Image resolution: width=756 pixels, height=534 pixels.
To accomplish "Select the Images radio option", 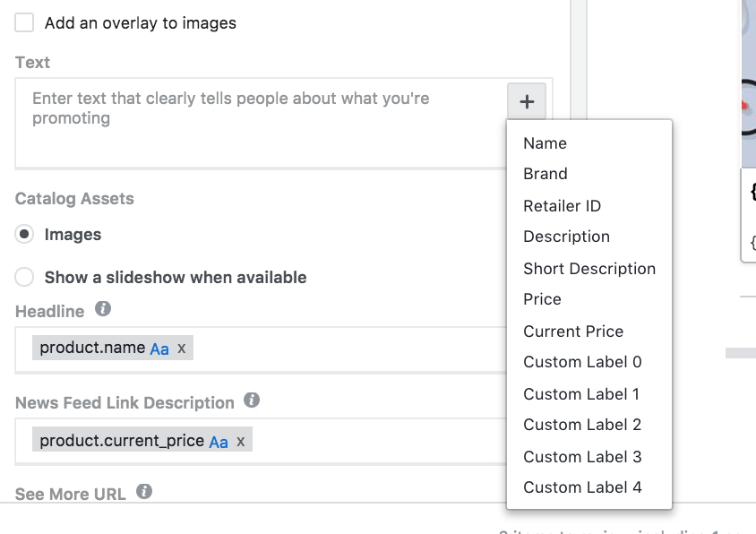I will click(24, 235).
